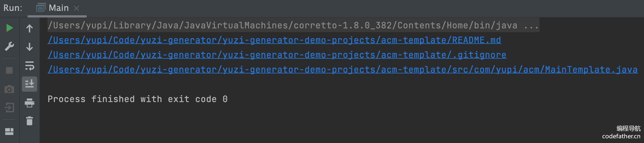This screenshot has height=143, width=644.
Task: Close the Main run tab
Action: (x=77, y=8)
